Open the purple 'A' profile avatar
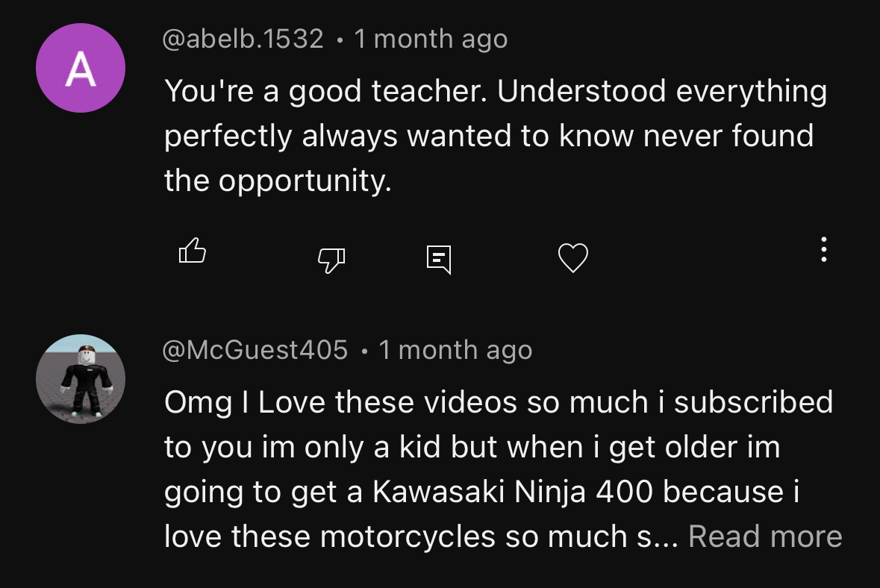Screen dimensions: 880x588 click(x=81, y=69)
